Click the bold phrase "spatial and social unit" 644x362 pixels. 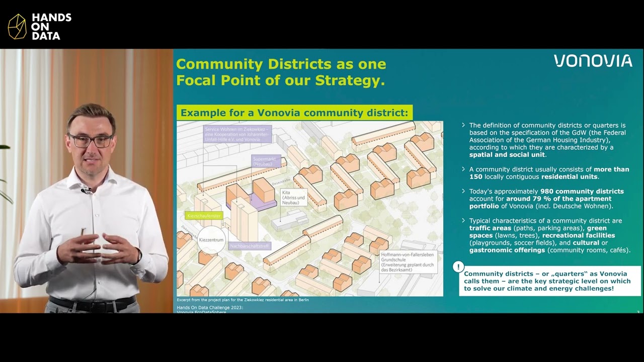[507, 155]
